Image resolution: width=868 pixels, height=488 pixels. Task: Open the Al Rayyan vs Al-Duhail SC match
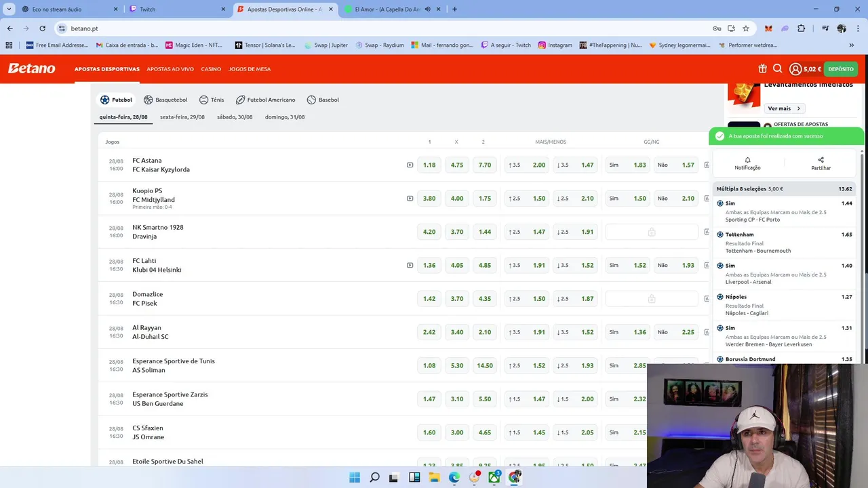point(151,332)
